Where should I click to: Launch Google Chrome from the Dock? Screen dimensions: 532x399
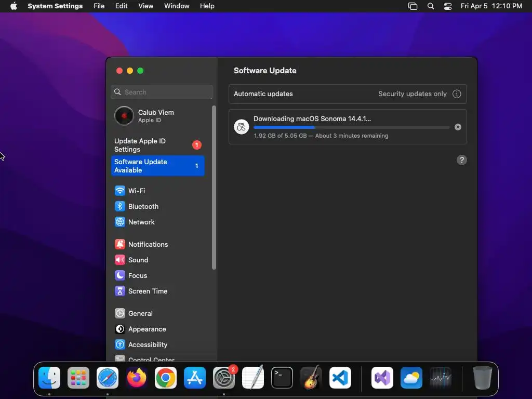point(166,378)
